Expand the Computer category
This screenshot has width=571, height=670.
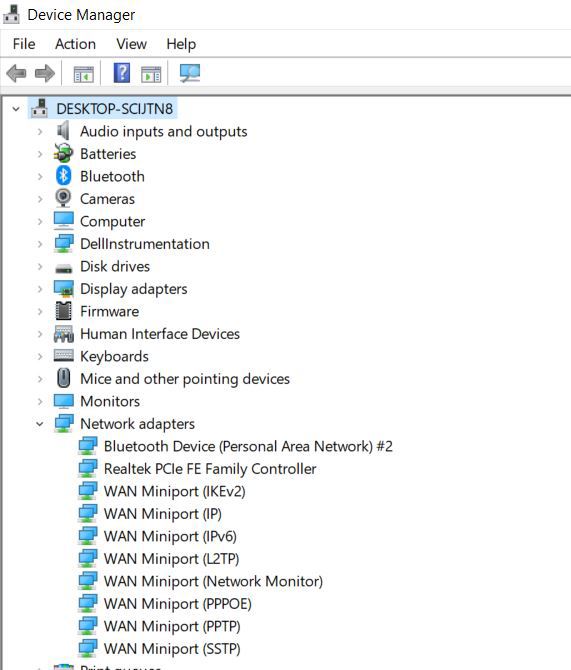40,221
